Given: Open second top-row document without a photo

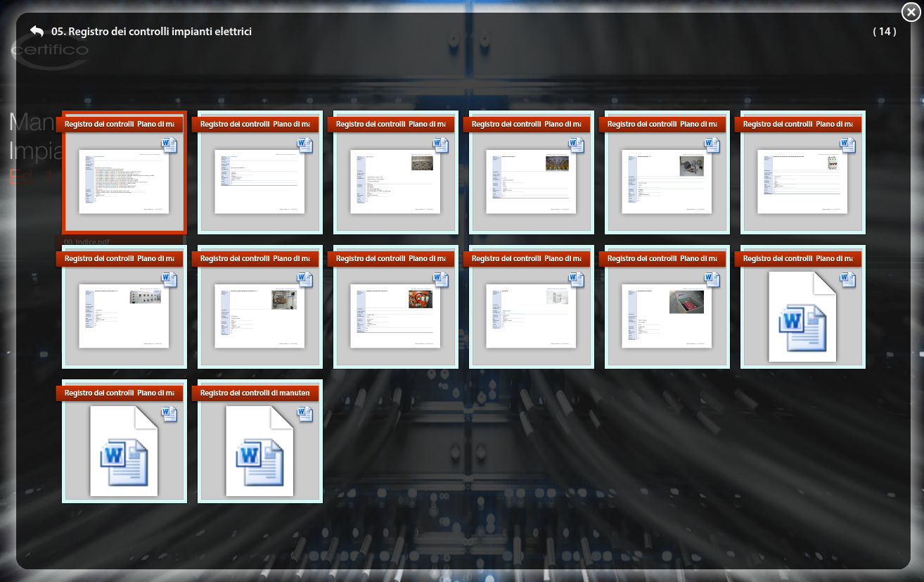Looking at the screenshot, I should [x=259, y=182].
